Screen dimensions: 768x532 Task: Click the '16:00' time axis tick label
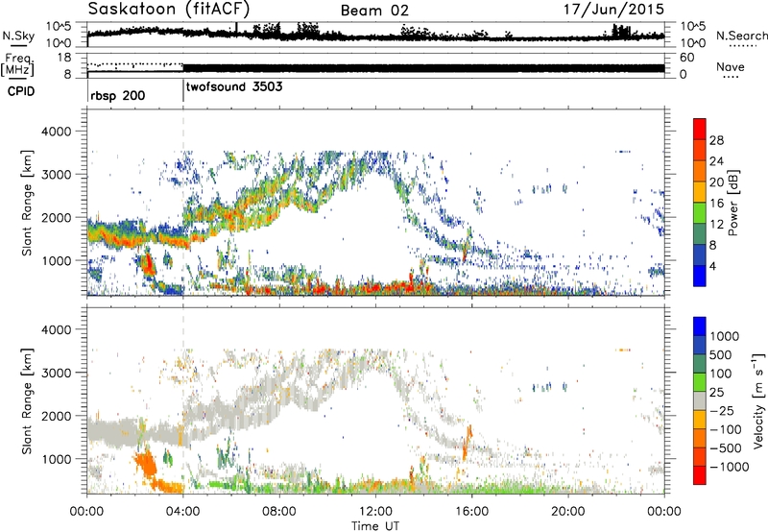point(471,512)
